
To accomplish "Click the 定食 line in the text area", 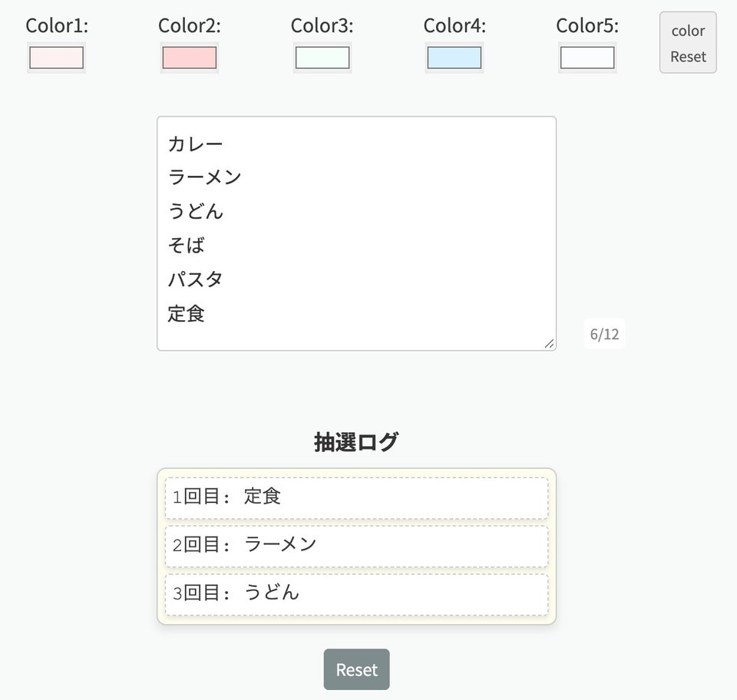I will click(x=187, y=313).
